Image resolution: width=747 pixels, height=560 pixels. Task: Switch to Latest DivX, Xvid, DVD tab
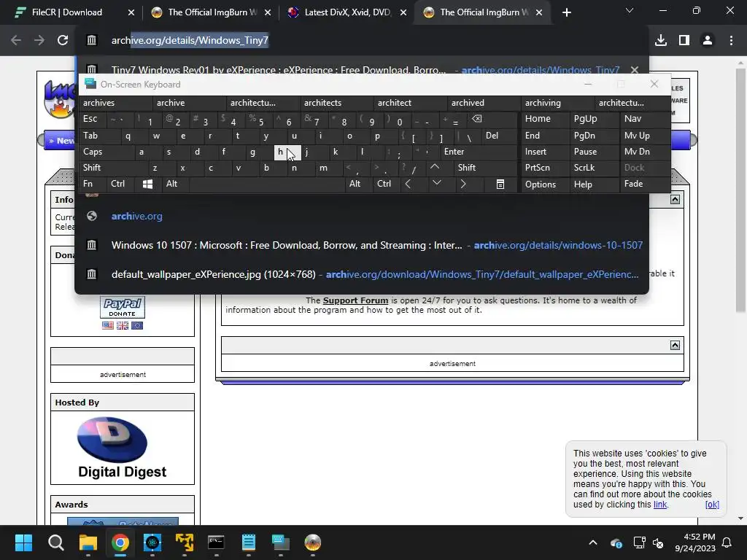tap(347, 12)
